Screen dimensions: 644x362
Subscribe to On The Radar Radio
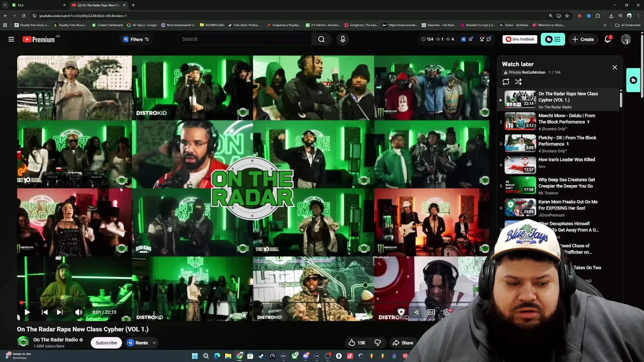[106, 343]
